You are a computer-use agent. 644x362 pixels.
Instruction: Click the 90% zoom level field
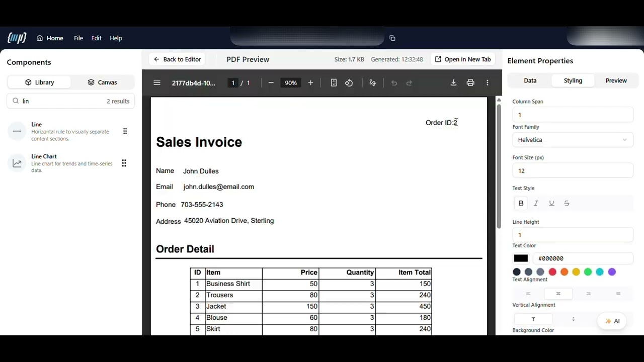tap(291, 83)
